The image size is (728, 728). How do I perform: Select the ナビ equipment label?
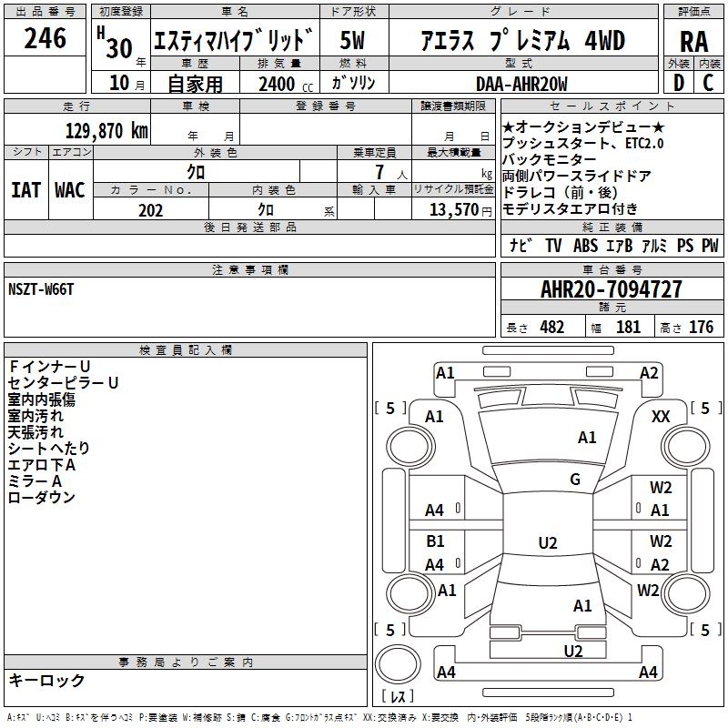521,246
